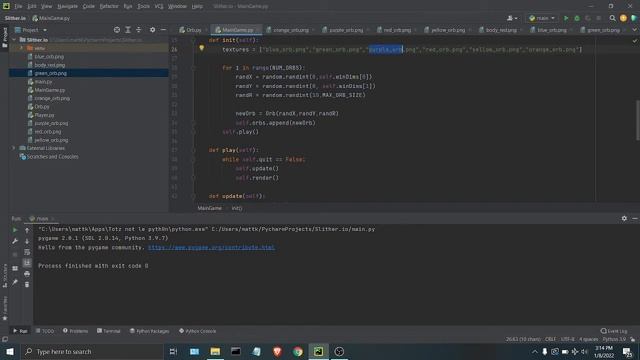Screen dimensions: 640x360
Task: Click the pin tab icon in Run panel
Action: pos(15,282)
